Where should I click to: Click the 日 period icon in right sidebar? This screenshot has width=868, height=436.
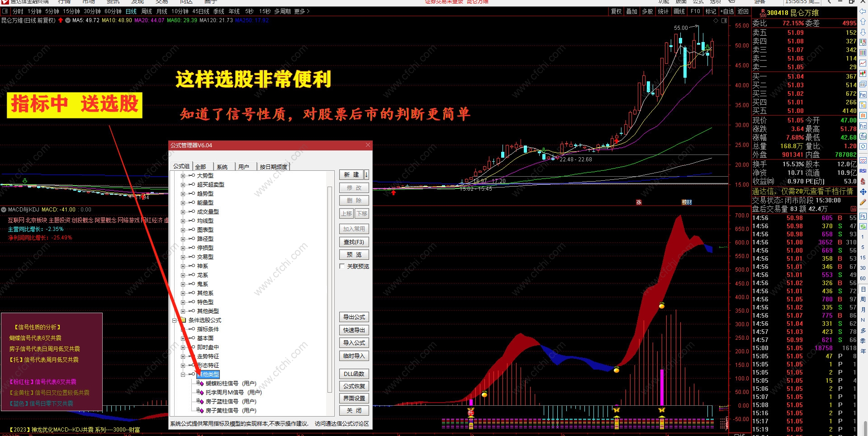[x=863, y=289]
